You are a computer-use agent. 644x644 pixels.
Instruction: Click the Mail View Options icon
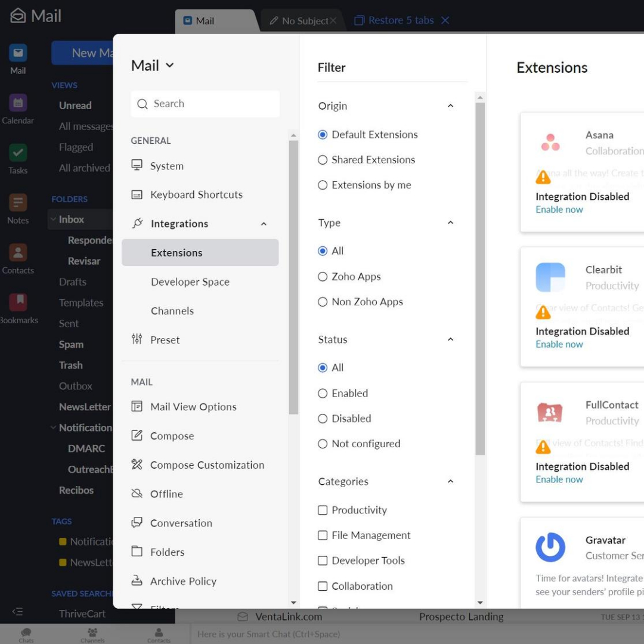coord(137,406)
